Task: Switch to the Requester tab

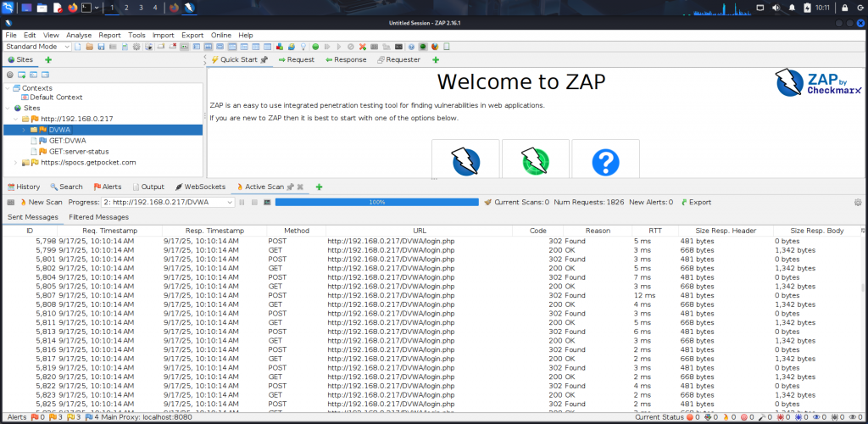Action: click(398, 59)
